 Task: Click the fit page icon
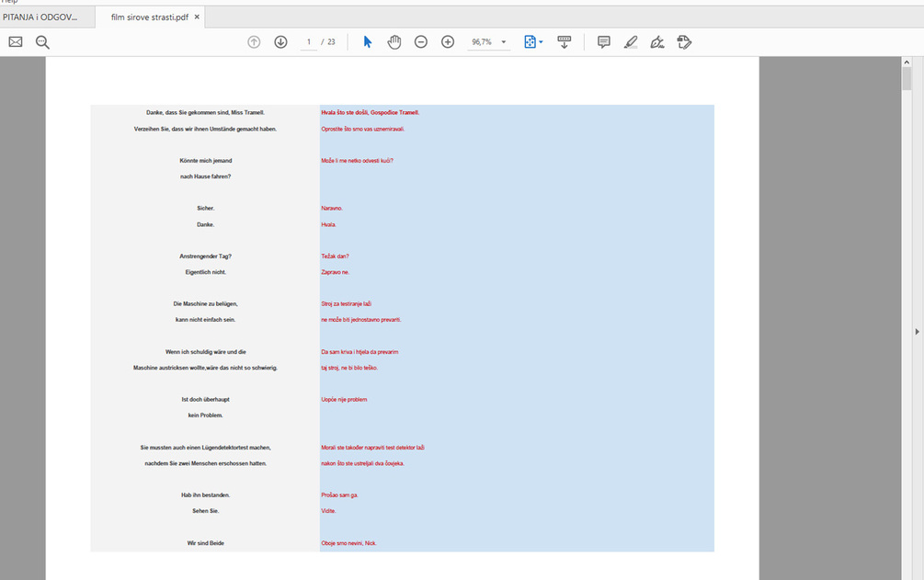point(530,42)
